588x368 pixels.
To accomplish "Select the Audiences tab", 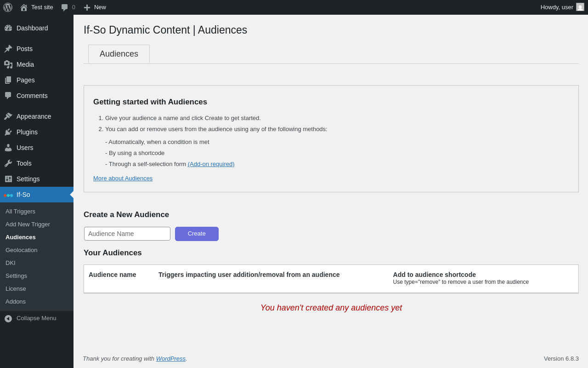I will pos(119,54).
